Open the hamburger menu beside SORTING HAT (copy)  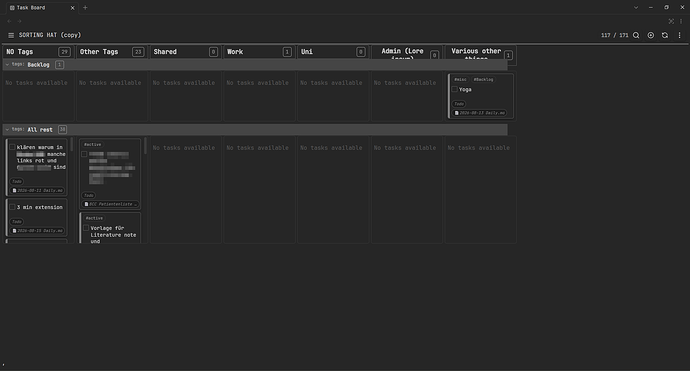[x=11, y=35]
